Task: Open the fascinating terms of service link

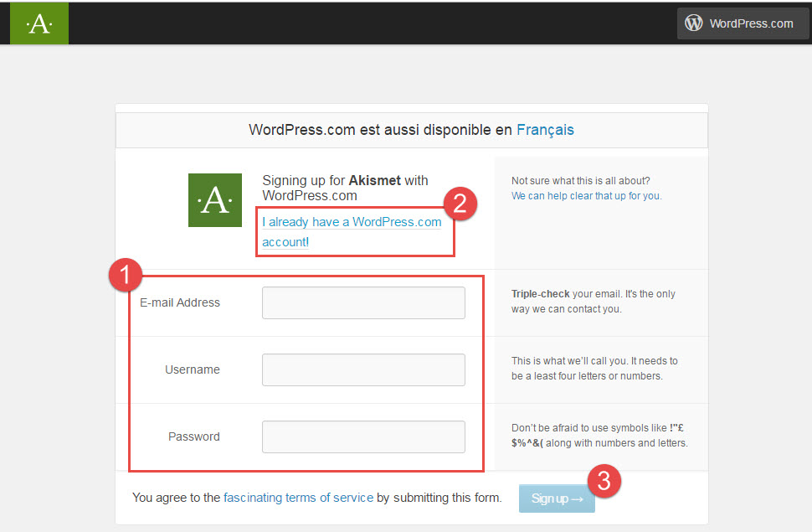Action: pos(298,498)
